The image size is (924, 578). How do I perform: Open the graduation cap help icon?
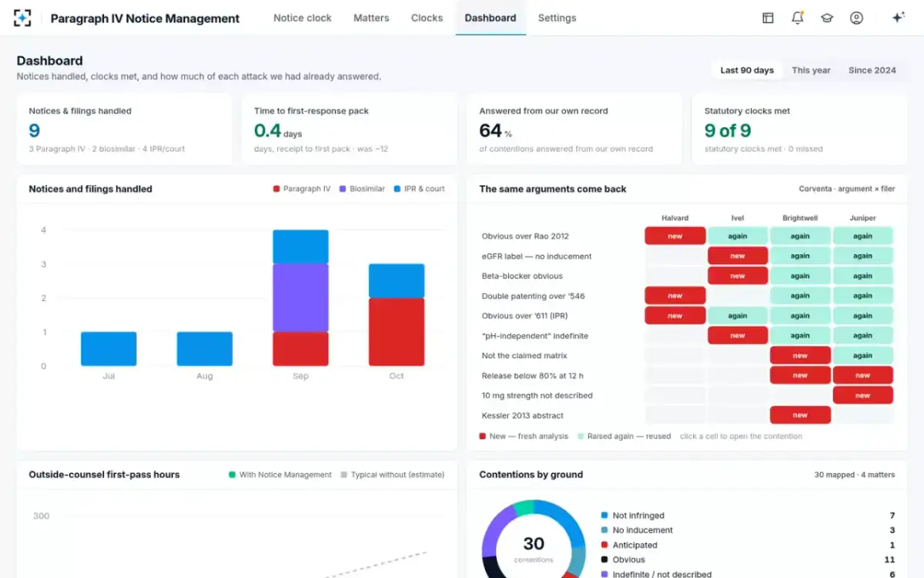tap(827, 18)
